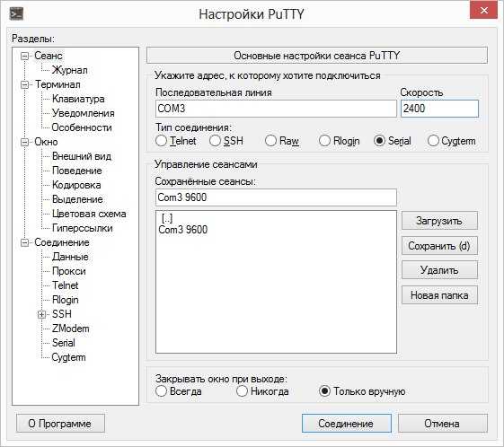
Task: Click the PuTTY terminal icon in title bar
Action: click(x=16, y=13)
